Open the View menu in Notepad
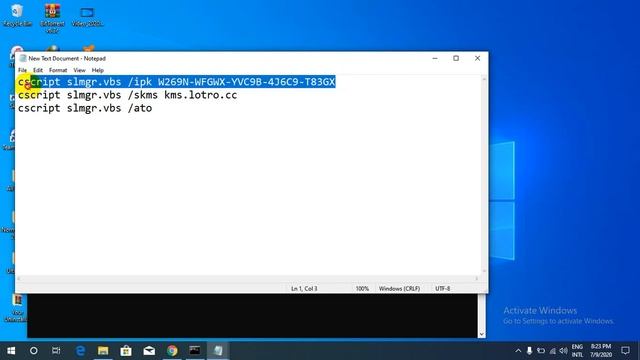 [x=79, y=70]
